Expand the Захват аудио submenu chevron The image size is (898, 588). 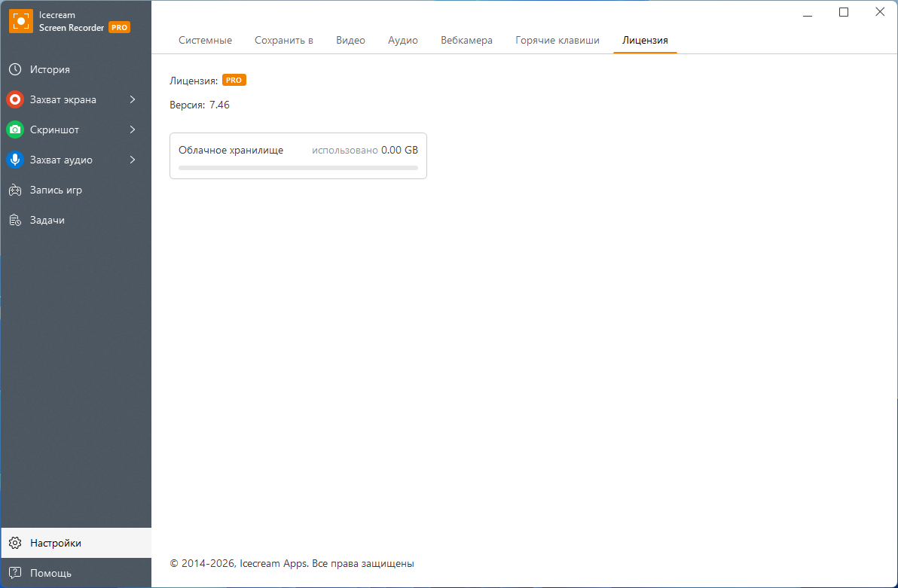tap(133, 160)
